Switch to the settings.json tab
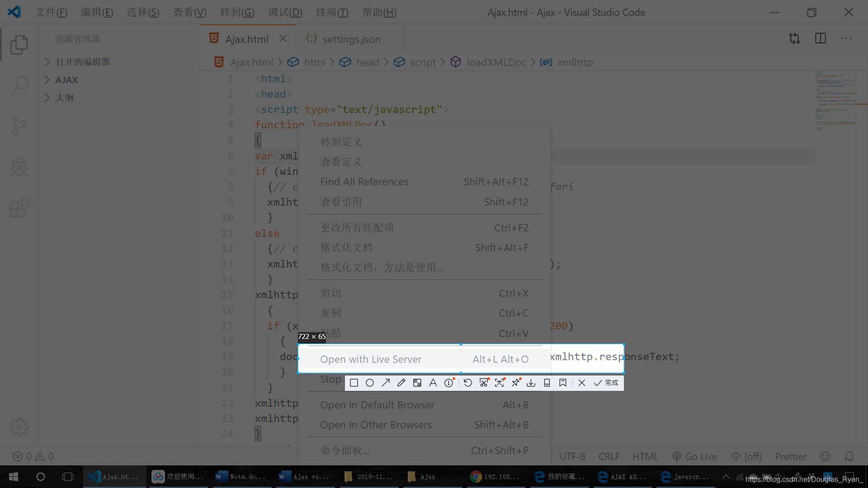The height and width of the screenshot is (488, 868). [351, 39]
